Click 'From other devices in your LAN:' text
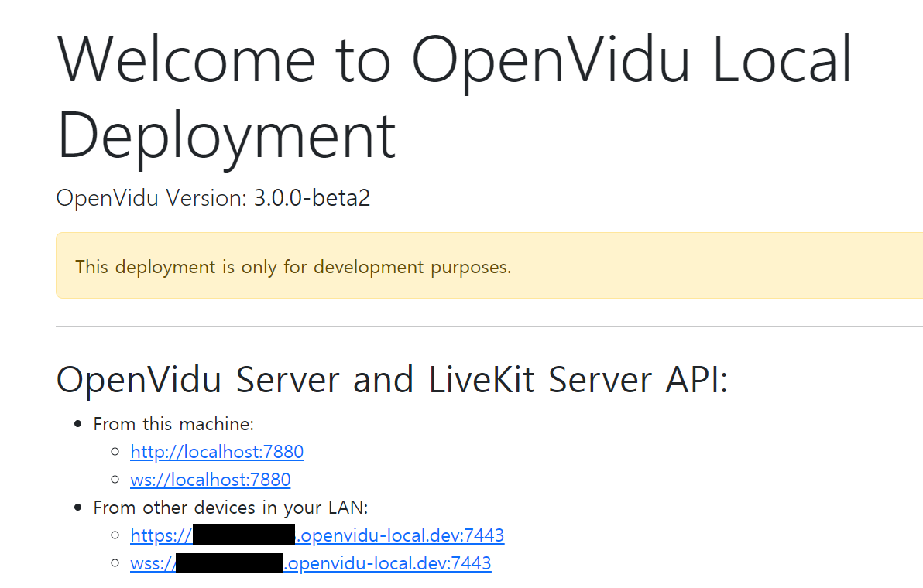The width and height of the screenshot is (923, 588). [x=231, y=508]
